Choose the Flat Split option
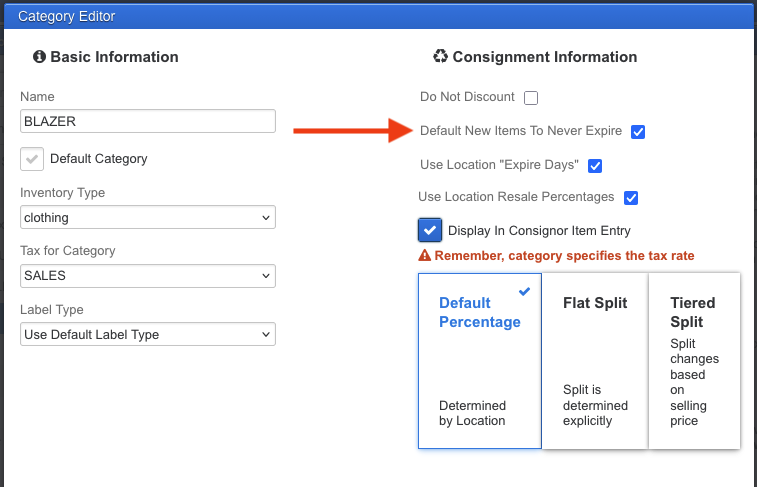 (x=595, y=361)
